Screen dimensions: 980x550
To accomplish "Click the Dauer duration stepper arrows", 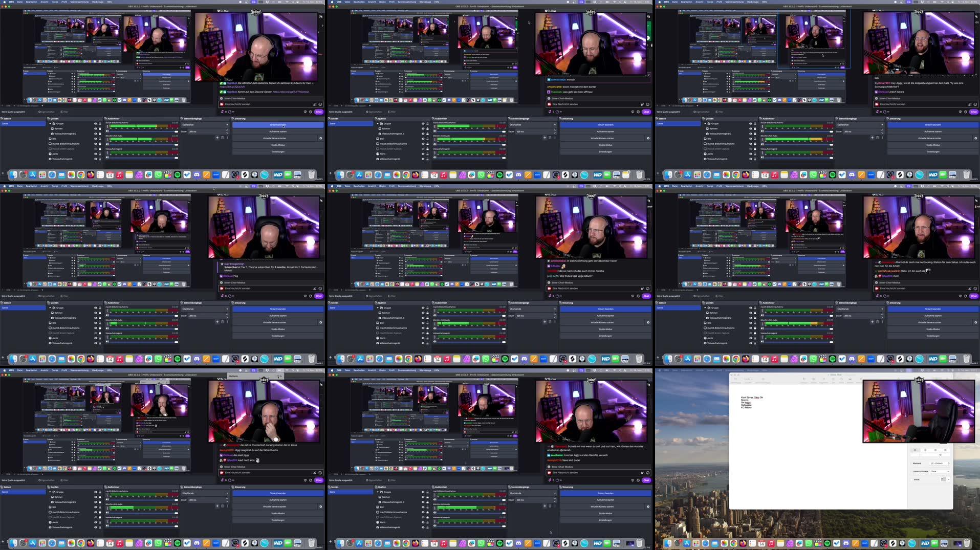I will (x=227, y=131).
